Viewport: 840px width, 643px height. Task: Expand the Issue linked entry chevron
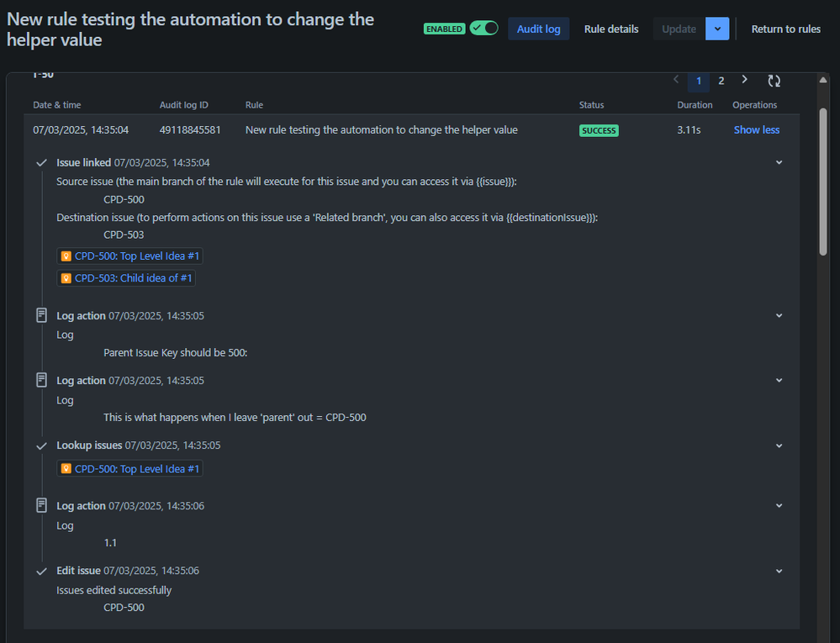(x=779, y=161)
